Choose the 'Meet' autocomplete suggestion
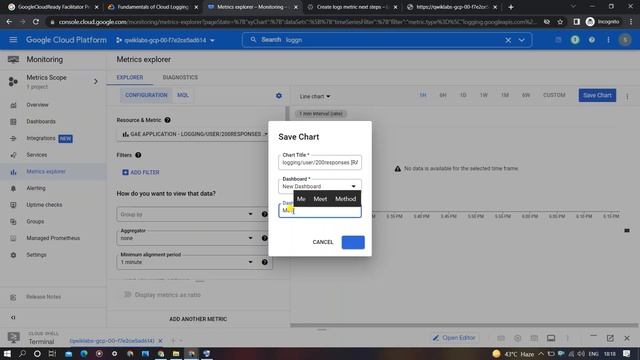The height and width of the screenshot is (360, 640). click(x=320, y=199)
